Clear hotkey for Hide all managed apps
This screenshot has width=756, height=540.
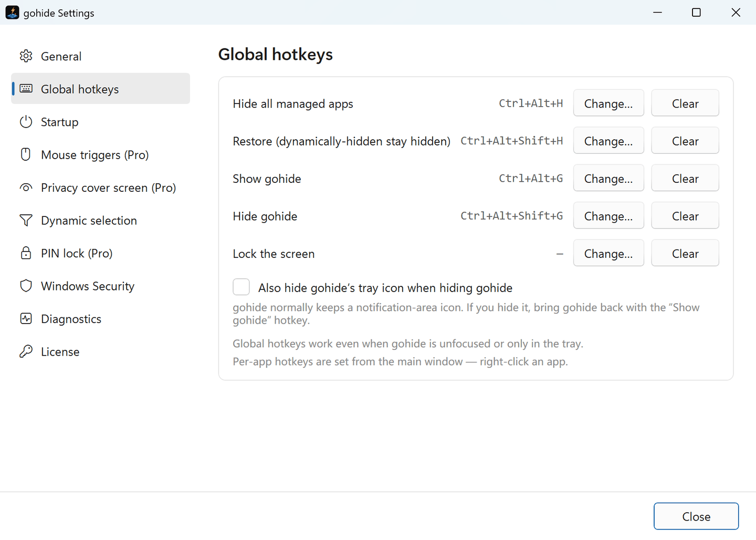(685, 103)
